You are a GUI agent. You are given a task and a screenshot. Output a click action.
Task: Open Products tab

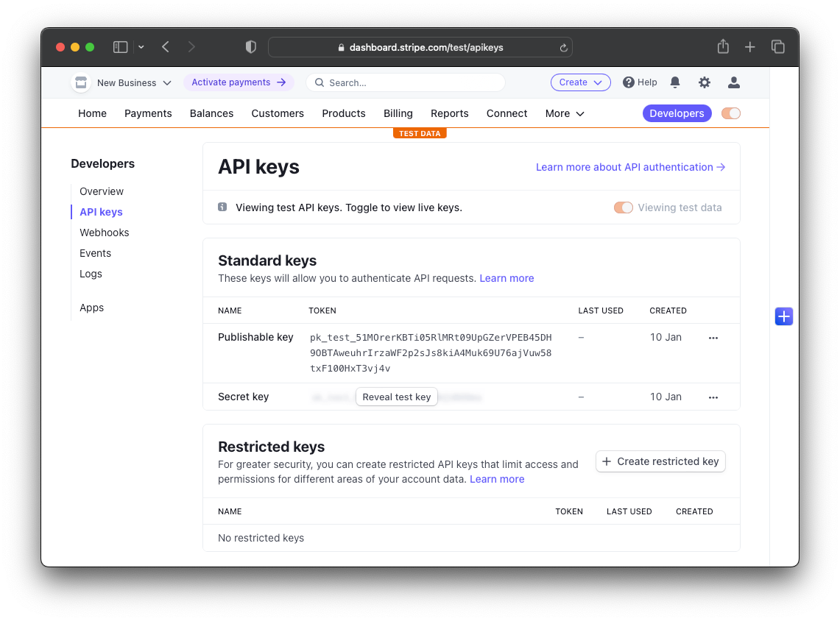point(343,113)
